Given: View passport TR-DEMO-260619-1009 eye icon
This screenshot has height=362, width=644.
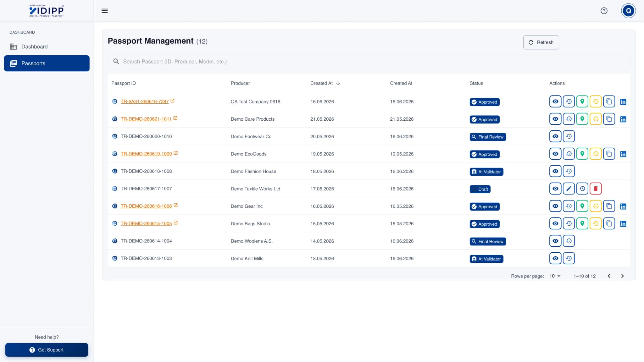Looking at the screenshot, I should [555, 154].
